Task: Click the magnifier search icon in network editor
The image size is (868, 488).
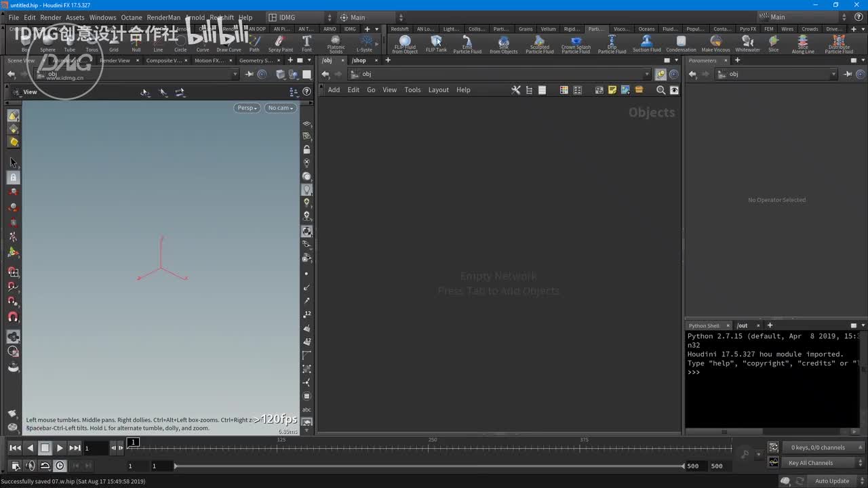Action: (x=660, y=90)
